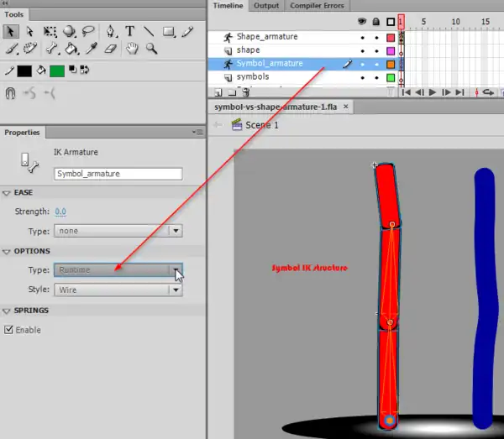Open the Compiler Errors tab
The image size is (504, 439).
pos(316,6)
